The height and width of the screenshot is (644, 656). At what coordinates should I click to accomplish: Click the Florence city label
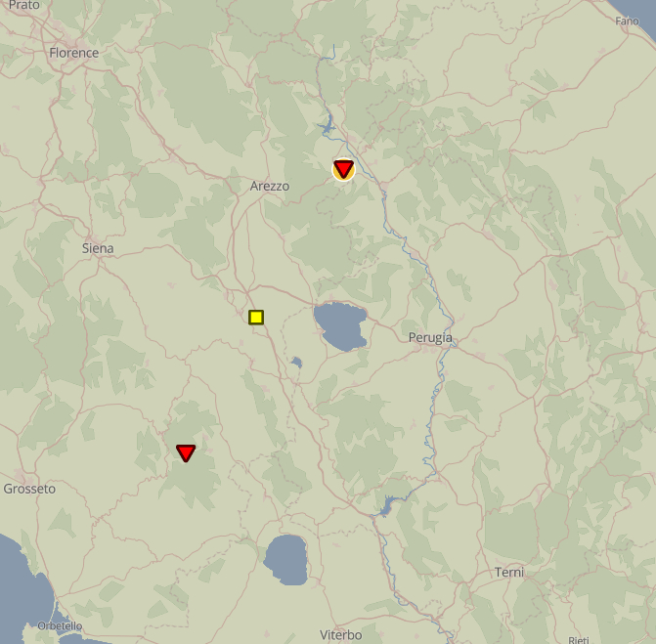pos(74,53)
